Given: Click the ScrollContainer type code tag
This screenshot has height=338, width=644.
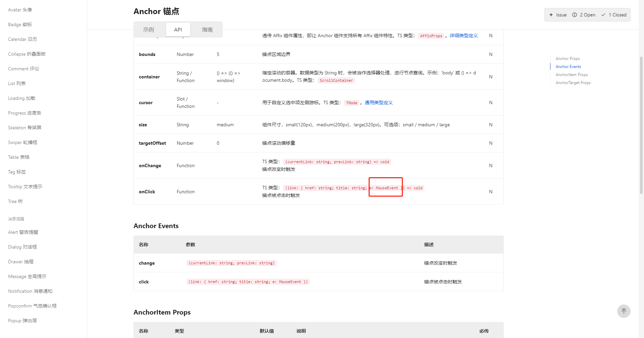Looking at the screenshot, I should point(336,80).
